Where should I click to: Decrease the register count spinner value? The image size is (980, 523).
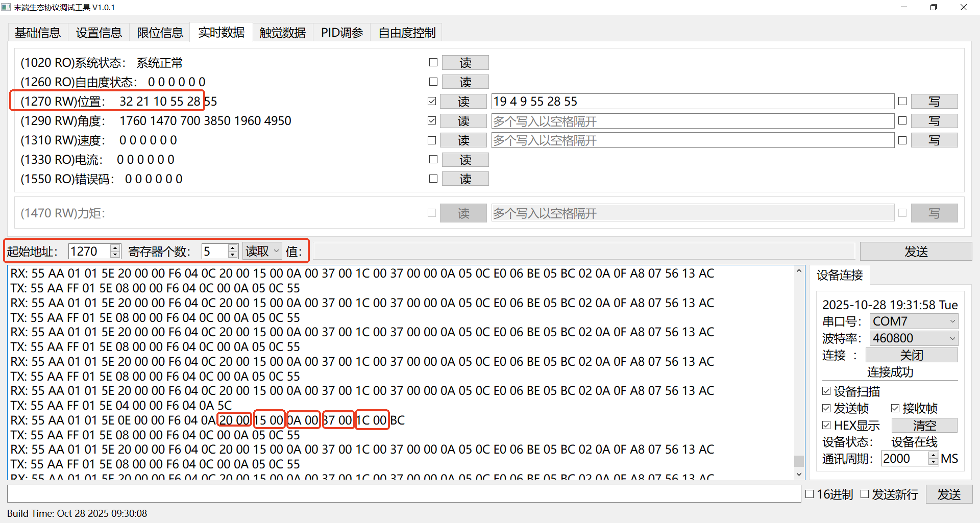pyautogui.click(x=233, y=254)
